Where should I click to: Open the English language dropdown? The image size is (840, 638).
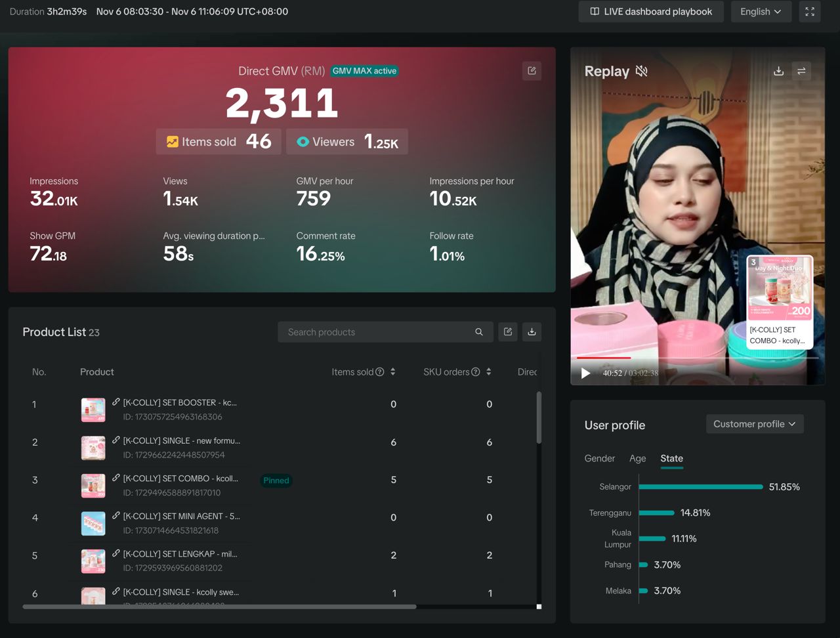(x=761, y=12)
